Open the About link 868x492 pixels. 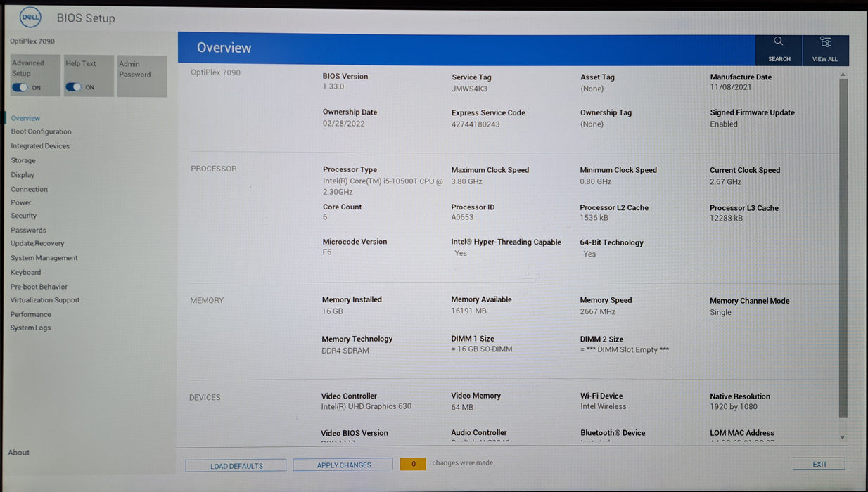[19, 453]
